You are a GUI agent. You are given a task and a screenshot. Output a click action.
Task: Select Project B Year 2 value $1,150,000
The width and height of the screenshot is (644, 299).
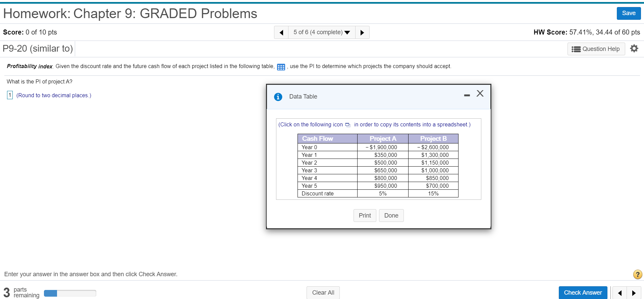coord(435,163)
